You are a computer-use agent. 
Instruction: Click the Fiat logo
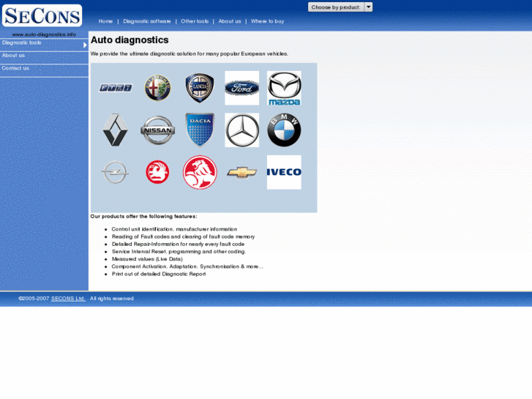pos(116,88)
